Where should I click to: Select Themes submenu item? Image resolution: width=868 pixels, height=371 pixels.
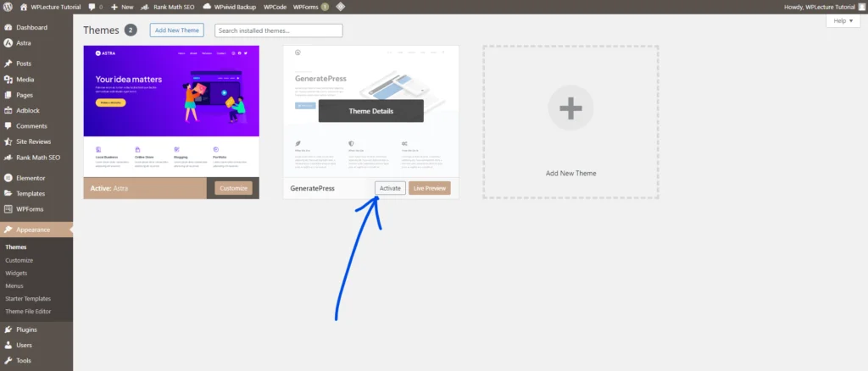(16, 247)
